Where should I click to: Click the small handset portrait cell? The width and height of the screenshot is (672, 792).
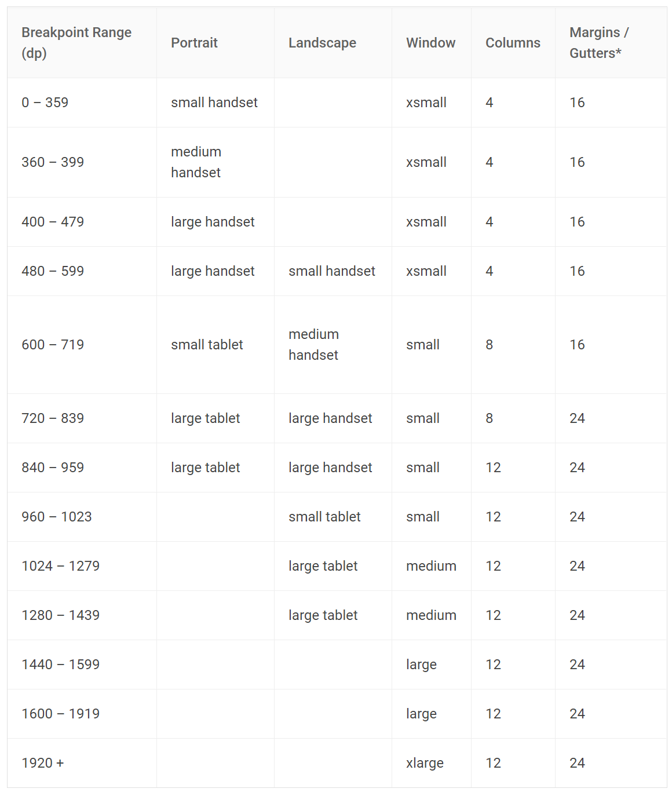coord(216,103)
